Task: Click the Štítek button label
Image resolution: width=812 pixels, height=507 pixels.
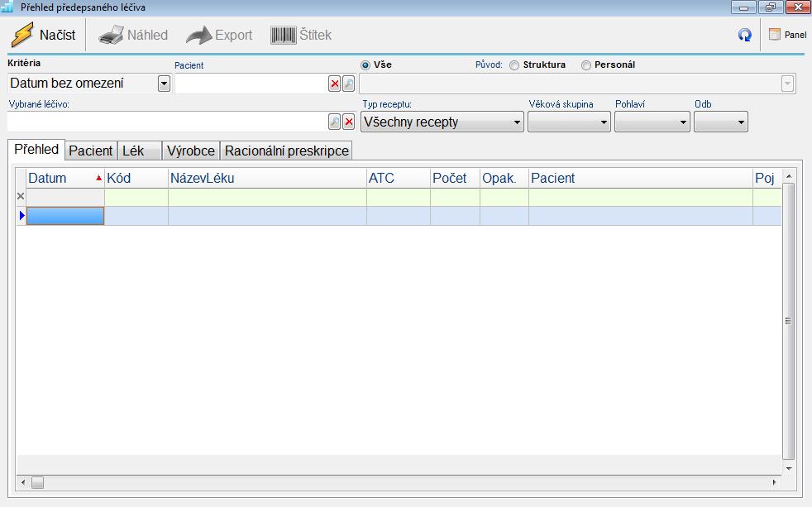Action: pos(315,36)
